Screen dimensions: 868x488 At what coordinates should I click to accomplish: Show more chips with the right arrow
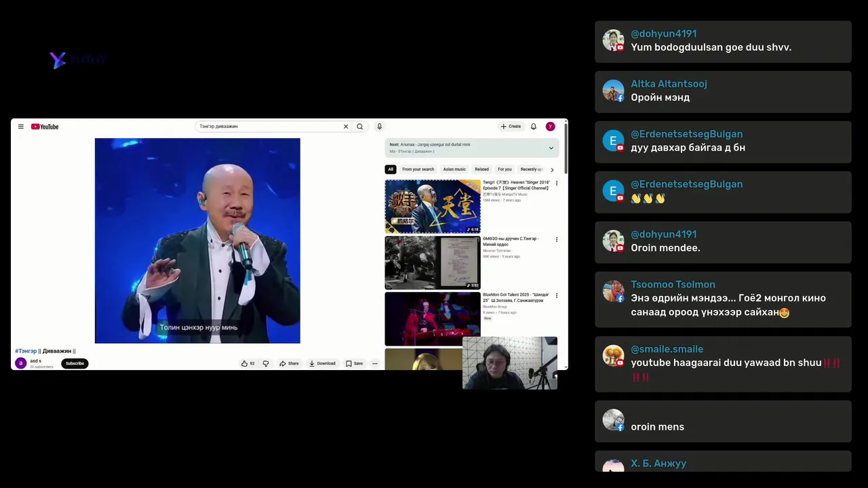click(x=552, y=169)
